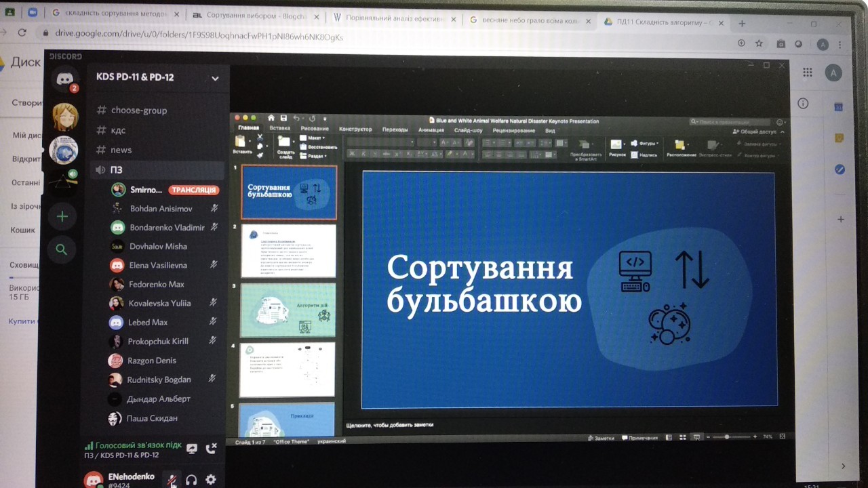
Task: Click the zoom out minus button
Action: tap(709, 437)
